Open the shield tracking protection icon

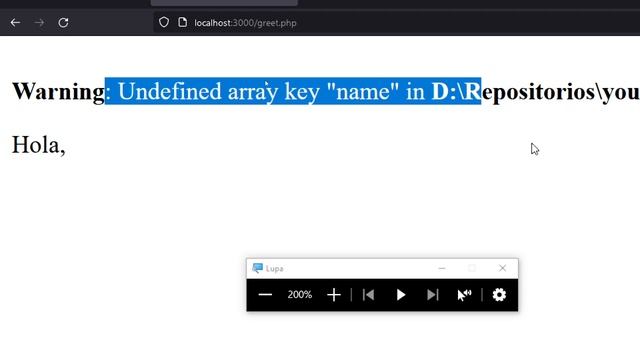click(x=164, y=22)
